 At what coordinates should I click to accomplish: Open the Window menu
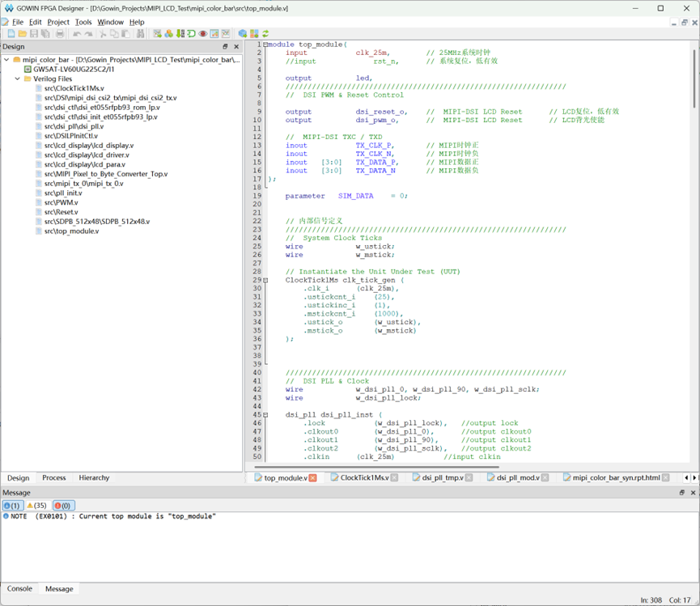110,22
